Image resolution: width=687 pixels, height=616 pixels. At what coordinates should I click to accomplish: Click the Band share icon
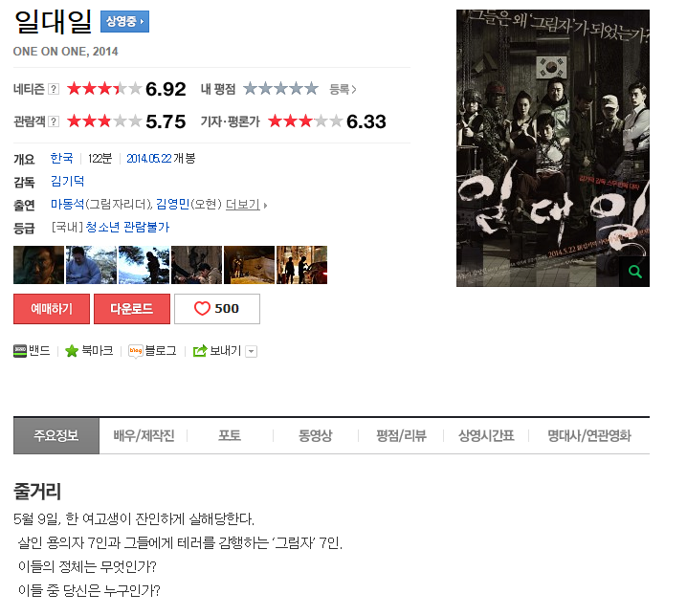20,351
